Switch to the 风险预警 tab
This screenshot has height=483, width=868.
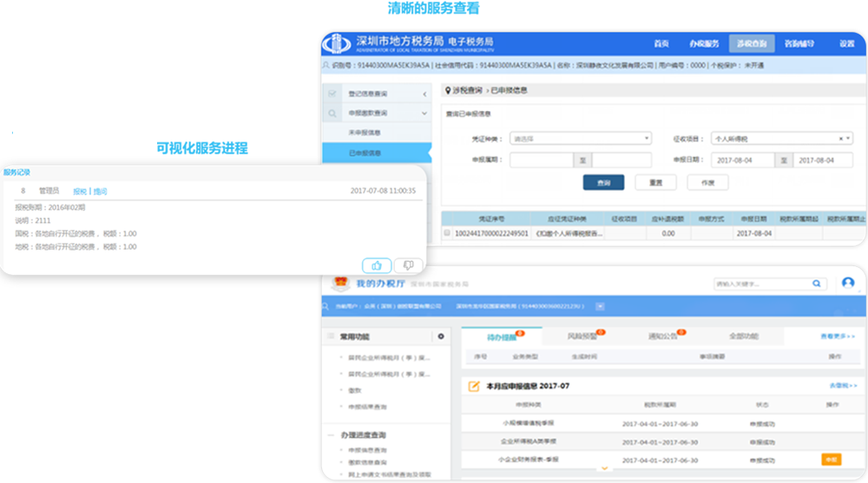click(x=582, y=336)
